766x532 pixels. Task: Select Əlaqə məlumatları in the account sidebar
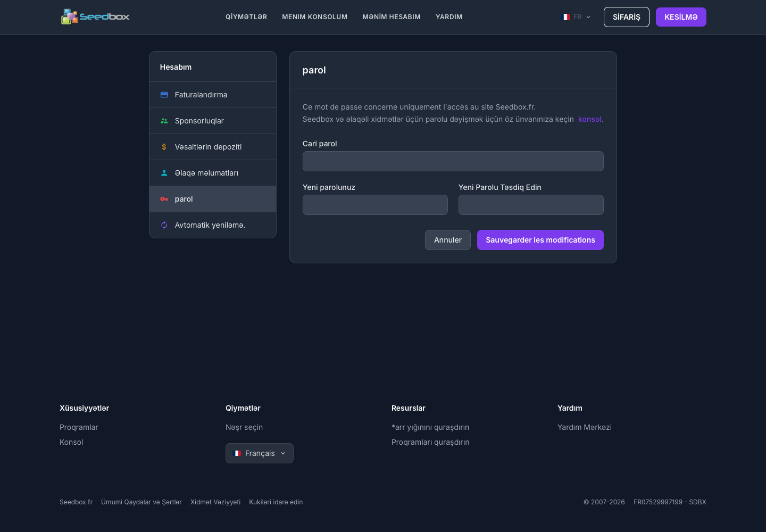(x=213, y=173)
